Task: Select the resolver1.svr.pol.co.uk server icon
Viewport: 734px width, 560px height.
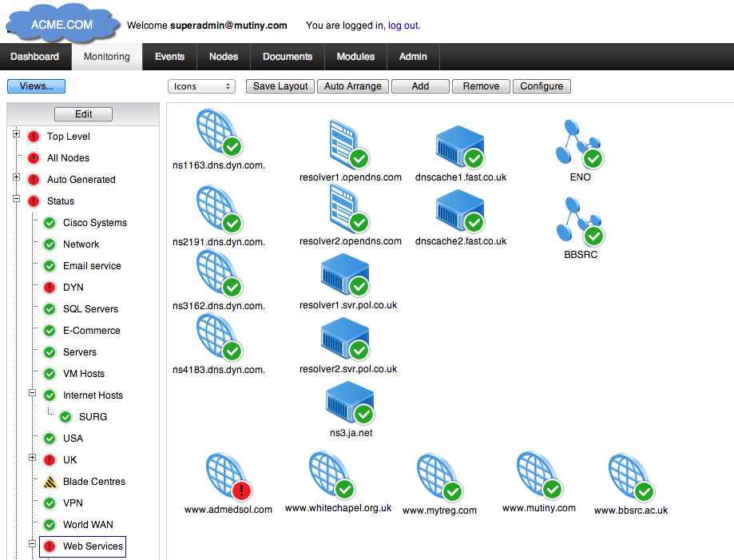Action: (344, 274)
